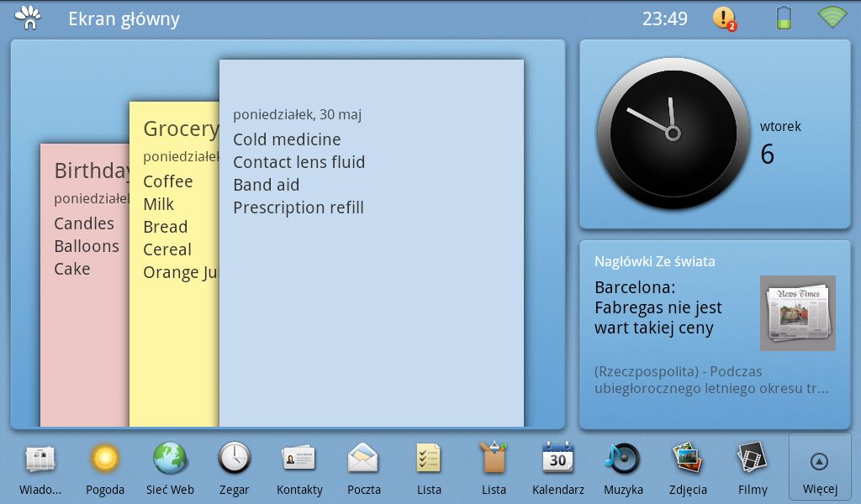Tap the paw home logo
The width and height of the screenshot is (861, 504).
click(x=29, y=18)
